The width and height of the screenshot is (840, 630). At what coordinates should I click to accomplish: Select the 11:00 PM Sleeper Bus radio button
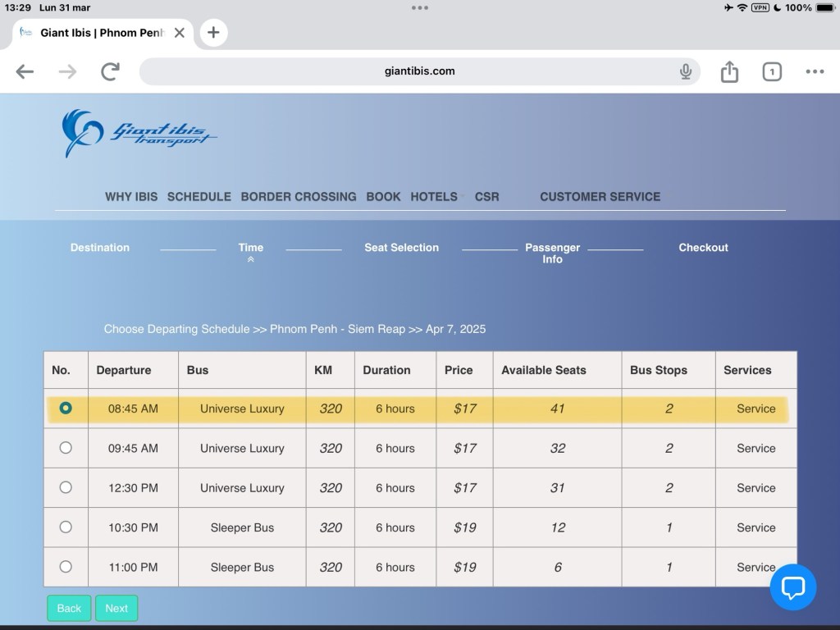coord(66,567)
